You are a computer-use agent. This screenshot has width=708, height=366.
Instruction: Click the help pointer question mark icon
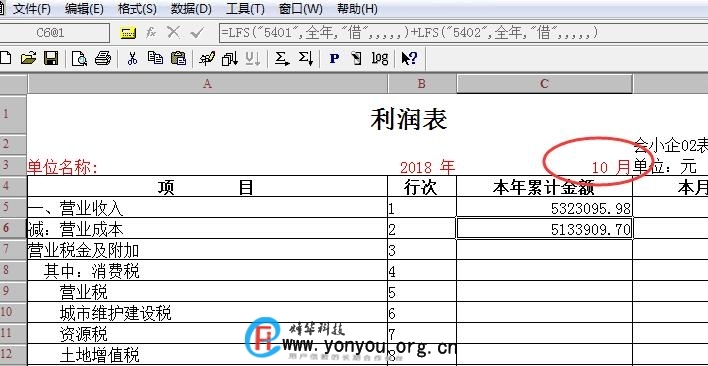tap(409, 58)
